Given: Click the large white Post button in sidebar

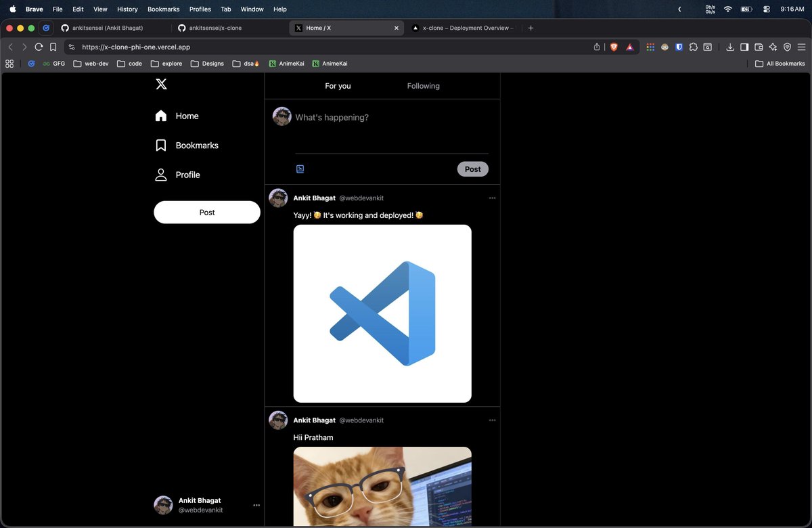Looking at the screenshot, I should tap(207, 213).
